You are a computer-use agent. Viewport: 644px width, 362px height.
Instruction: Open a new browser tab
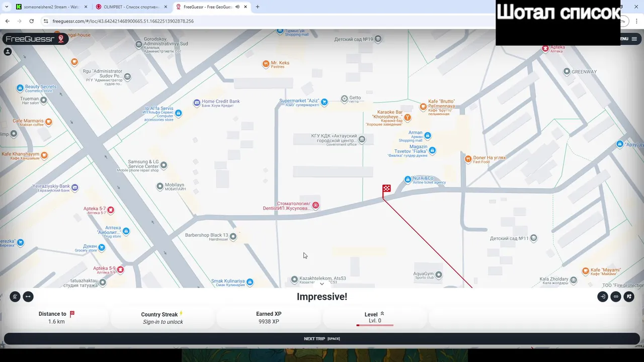pos(258,7)
